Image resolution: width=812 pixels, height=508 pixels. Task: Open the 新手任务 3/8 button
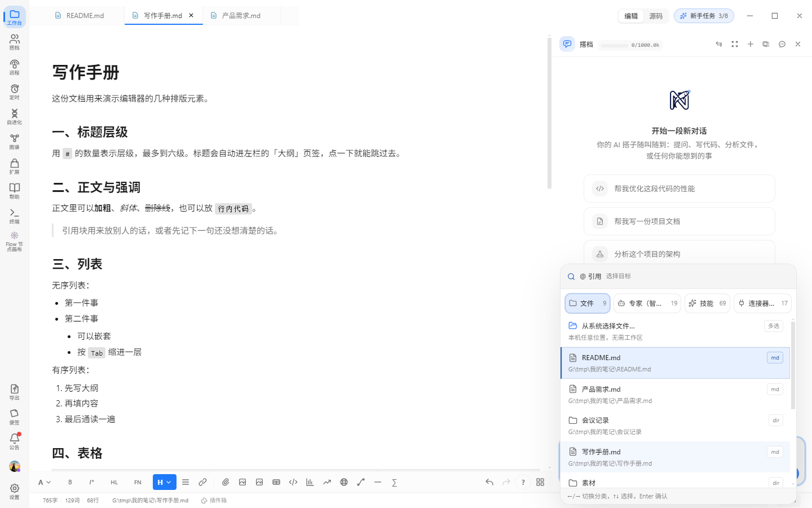[x=704, y=16]
